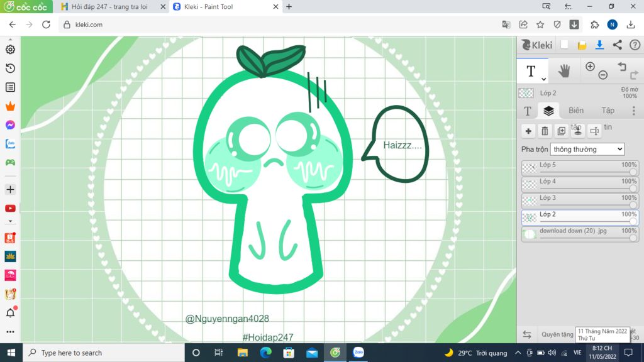Delete the selected layer with trash icon

[x=545, y=131]
